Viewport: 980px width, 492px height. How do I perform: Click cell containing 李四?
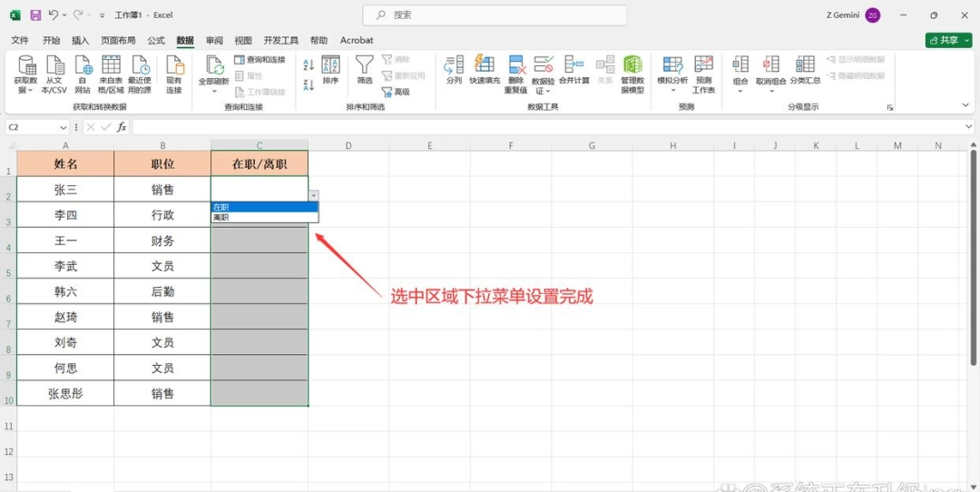(65, 215)
